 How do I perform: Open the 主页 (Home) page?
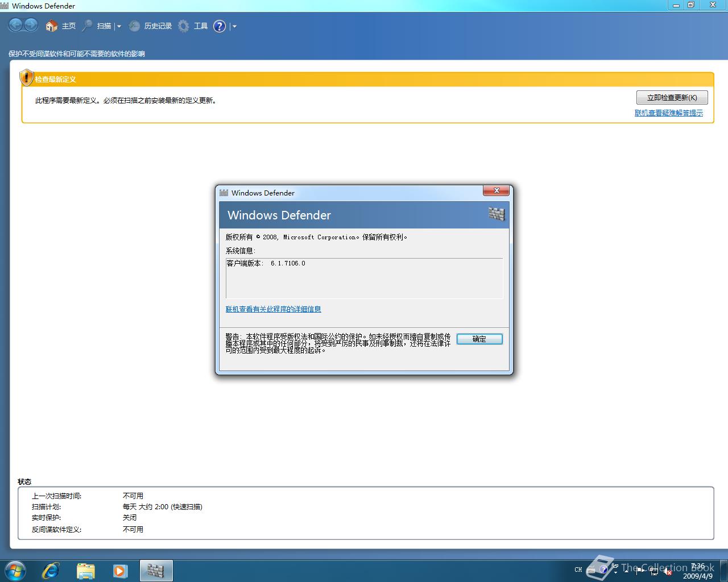tap(61, 26)
